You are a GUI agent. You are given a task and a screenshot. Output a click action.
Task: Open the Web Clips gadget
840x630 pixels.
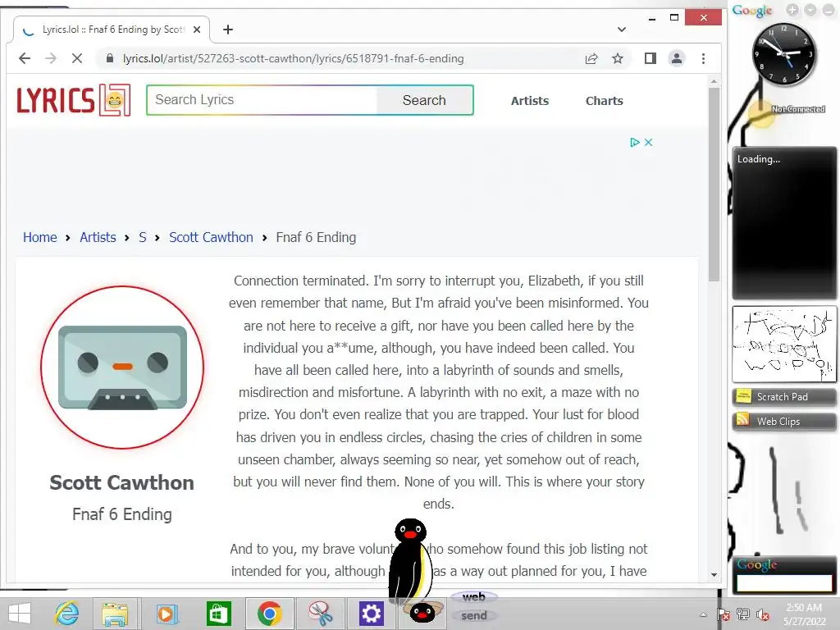point(783,422)
